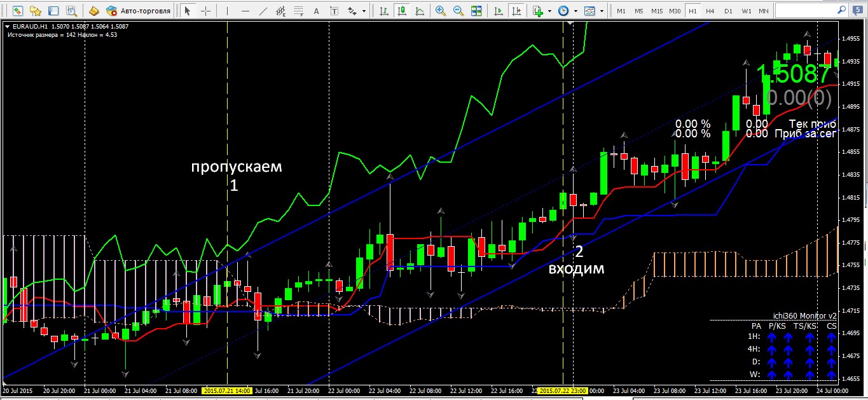Image resolution: width=868 pixels, height=400 pixels.
Task: Switch to H4 timeframe
Action: (x=710, y=11)
